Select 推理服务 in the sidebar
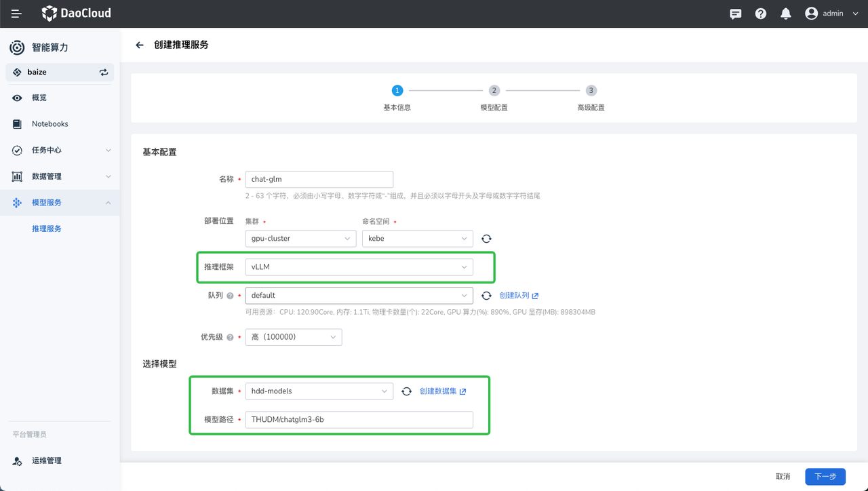Image resolution: width=868 pixels, height=491 pixels. click(47, 229)
